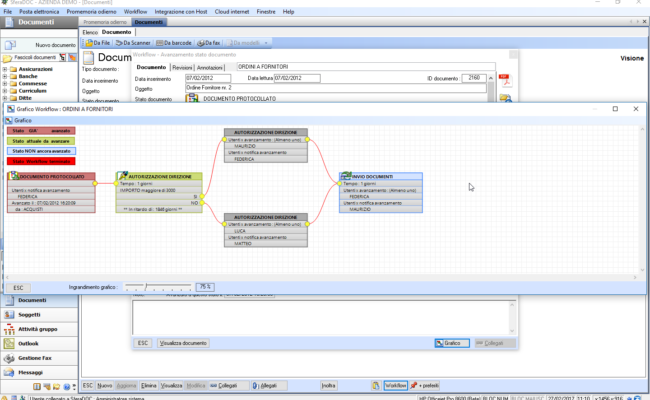Open Messaggi in the sidebar

point(39,373)
